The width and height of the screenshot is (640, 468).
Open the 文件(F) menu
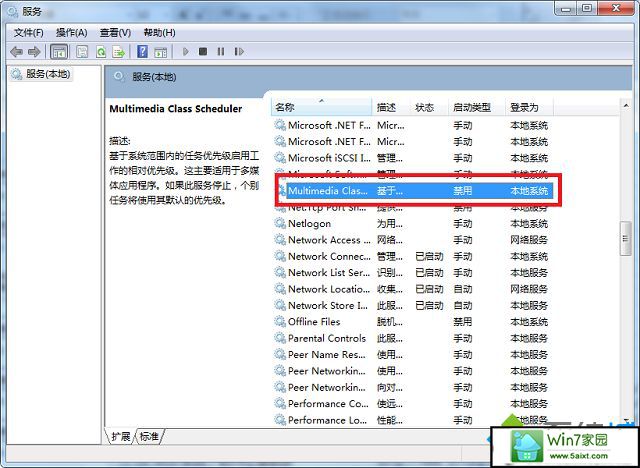[x=29, y=33]
